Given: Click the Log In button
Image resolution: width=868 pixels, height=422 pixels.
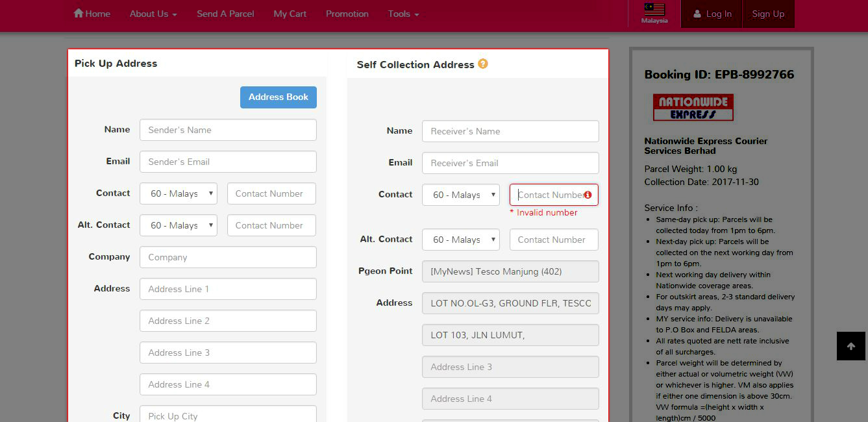Looking at the screenshot, I should click(x=712, y=14).
